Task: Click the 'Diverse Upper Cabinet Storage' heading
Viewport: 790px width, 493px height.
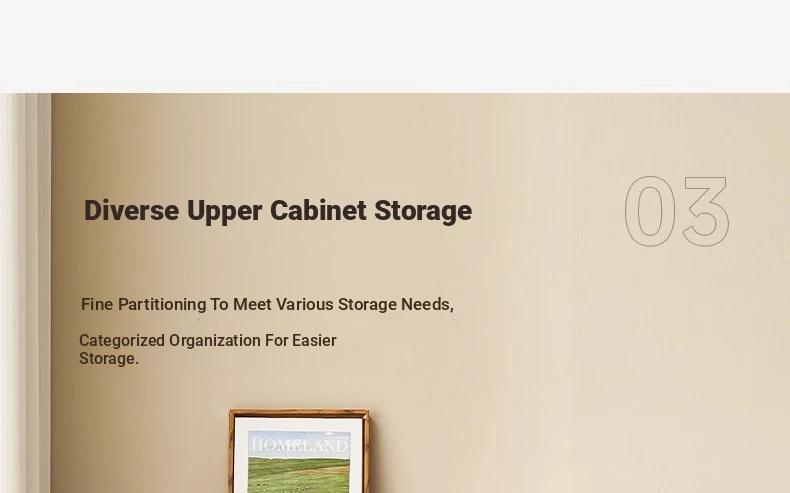Action: pyautogui.click(x=278, y=211)
